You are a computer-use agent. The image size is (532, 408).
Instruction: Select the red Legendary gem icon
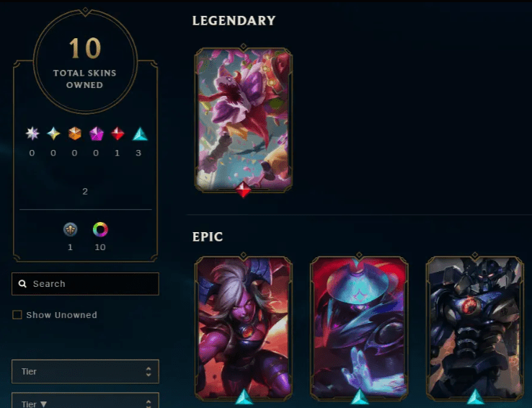[x=118, y=133]
